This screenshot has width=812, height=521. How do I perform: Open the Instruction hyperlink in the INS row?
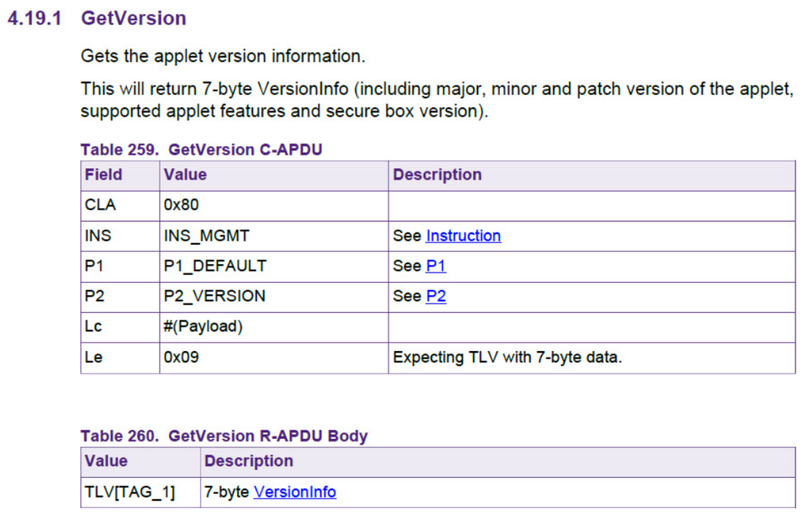pos(463,237)
